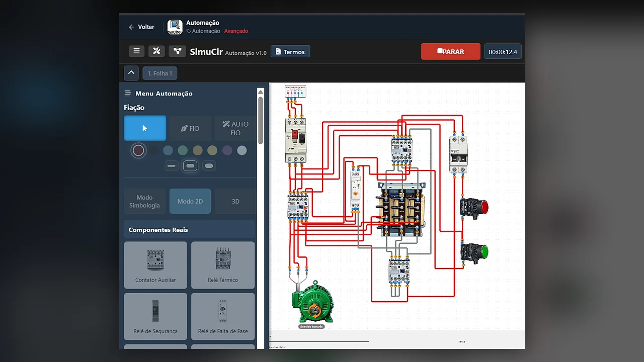The height and width of the screenshot is (362, 644).
Task: Click the Componentes Reais section header
Action: [x=190, y=230]
